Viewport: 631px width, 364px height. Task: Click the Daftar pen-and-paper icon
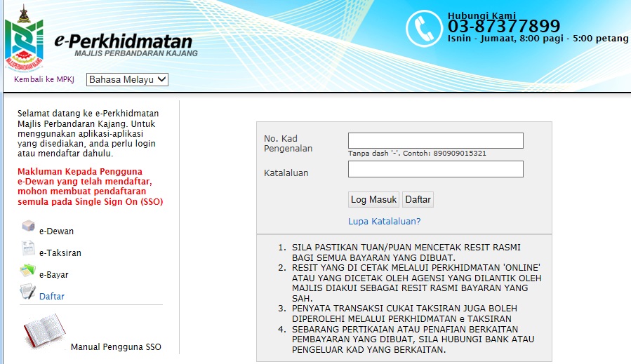tap(28, 291)
